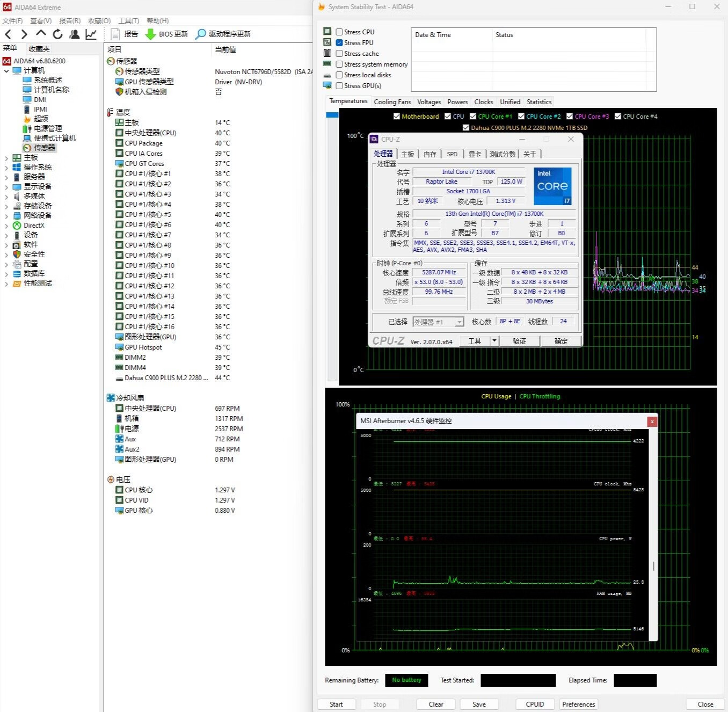Click the CPUID button

coord(535,704)
